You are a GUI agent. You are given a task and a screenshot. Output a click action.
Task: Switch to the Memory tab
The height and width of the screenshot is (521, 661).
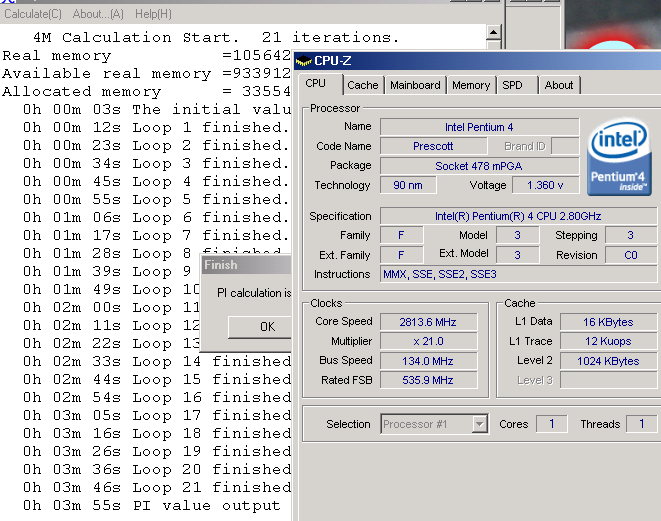471,85
